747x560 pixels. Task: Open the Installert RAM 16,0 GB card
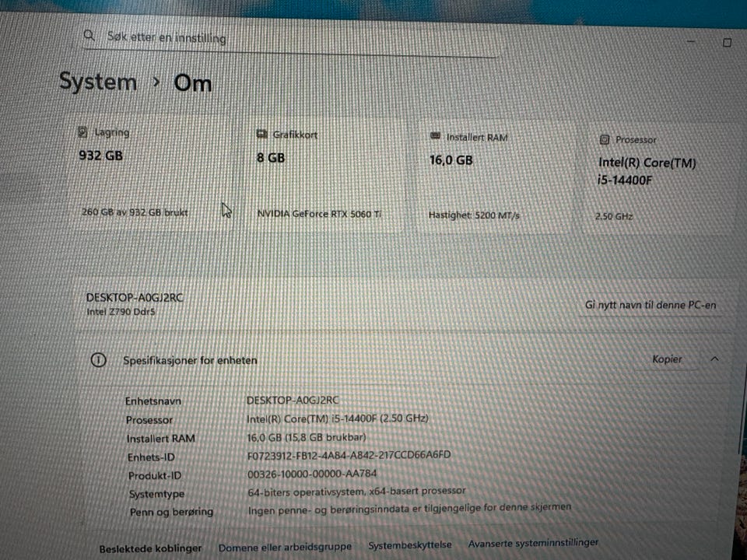click(x=493, y=177)
